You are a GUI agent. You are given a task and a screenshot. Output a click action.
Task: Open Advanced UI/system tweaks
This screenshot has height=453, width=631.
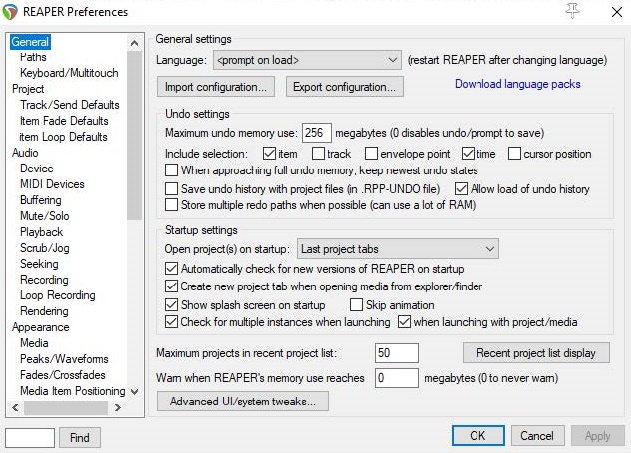pyautogui.click(x=243, y=401)
